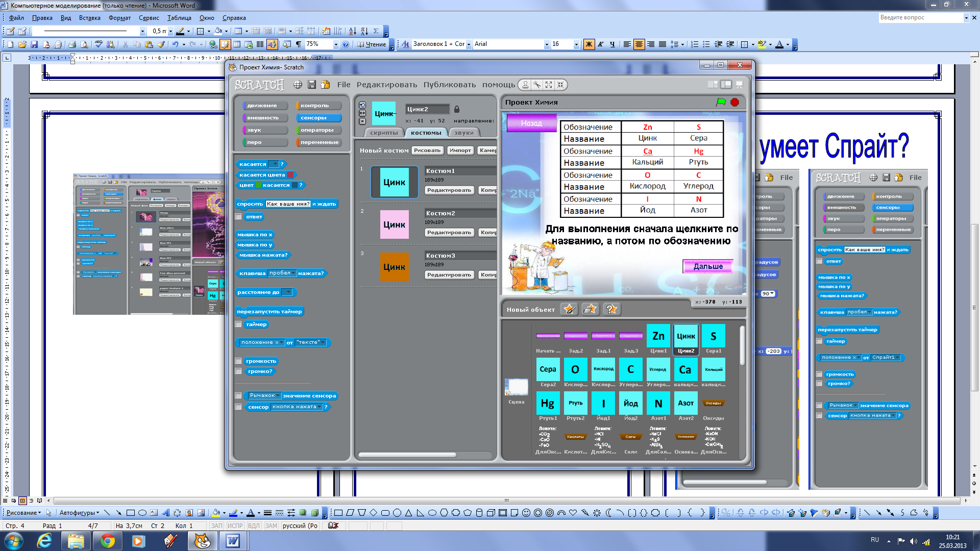Open the расстояние до block dropdown
Screen dimensions: 980x551
click(287, 292)
